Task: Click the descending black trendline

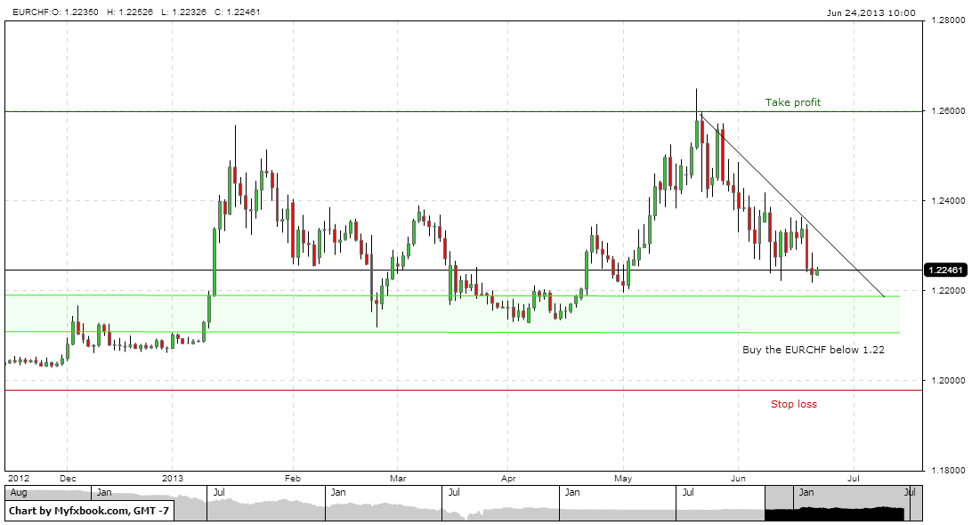Action: 792,205
